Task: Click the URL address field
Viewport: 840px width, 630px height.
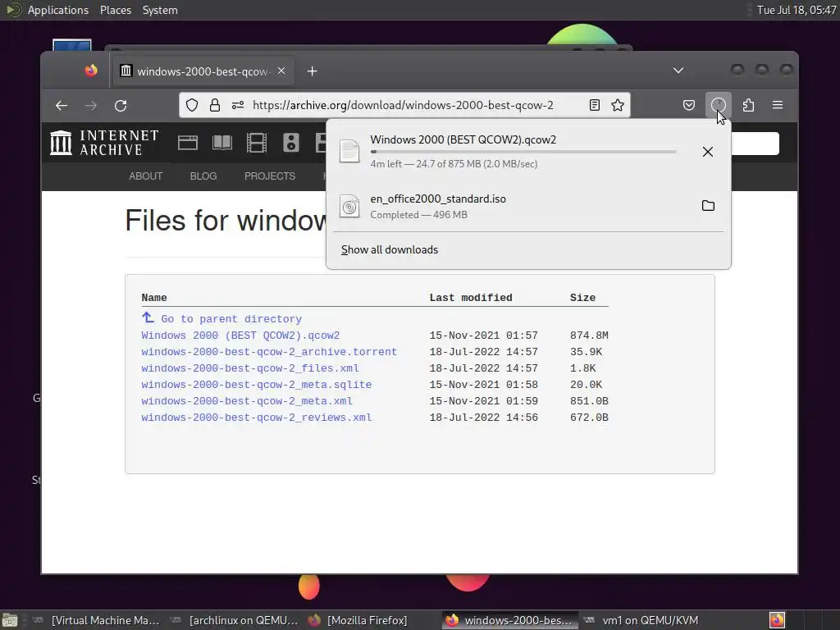Action: pyautogui.click(x=403, y=106)
